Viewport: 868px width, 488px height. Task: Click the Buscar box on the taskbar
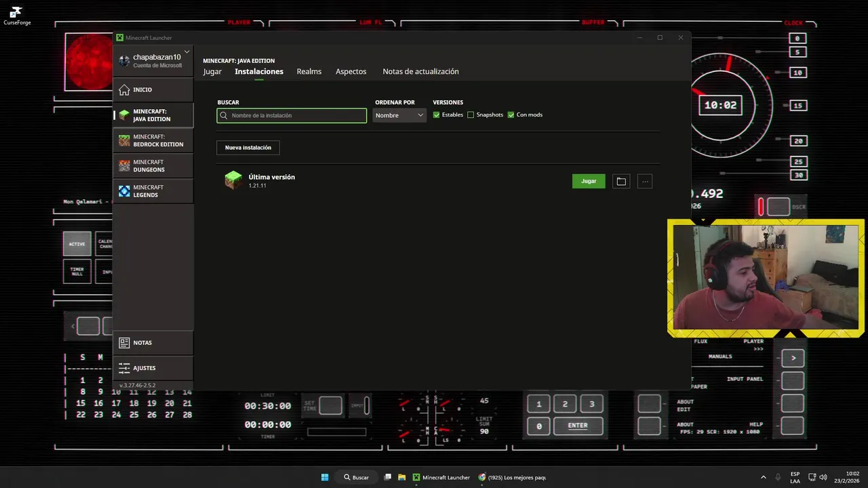pos(356,477)
